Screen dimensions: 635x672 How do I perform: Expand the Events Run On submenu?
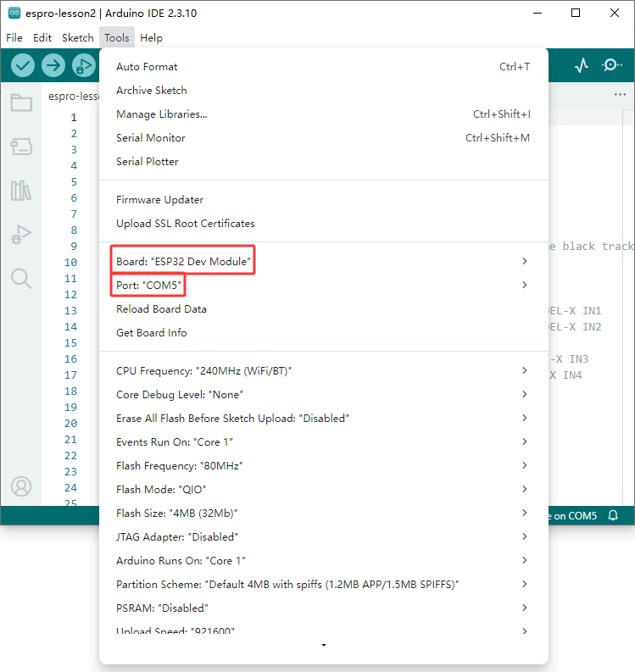point(324,442)
